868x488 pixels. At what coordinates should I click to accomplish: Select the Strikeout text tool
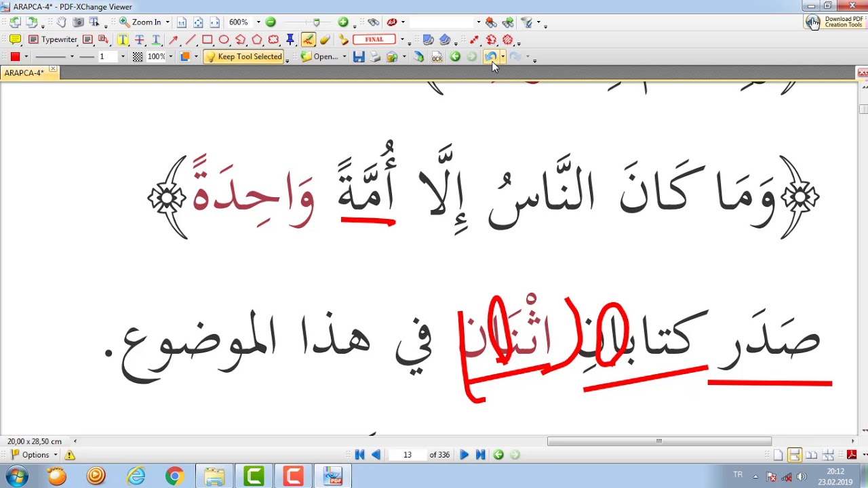pyautogui.click(x=139, y=40)
